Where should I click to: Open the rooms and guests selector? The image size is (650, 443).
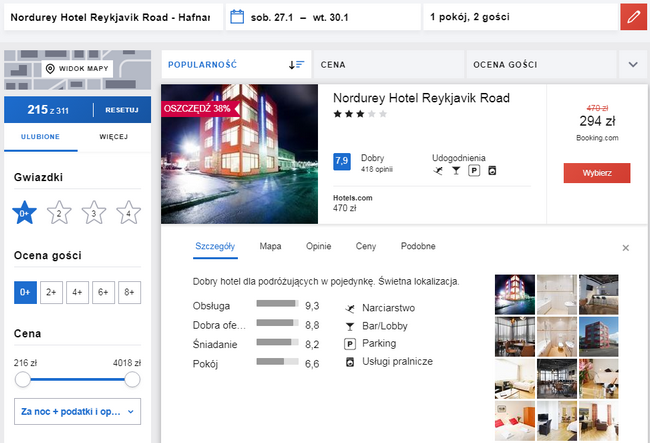pyautogui.click(x=520, y=17)
